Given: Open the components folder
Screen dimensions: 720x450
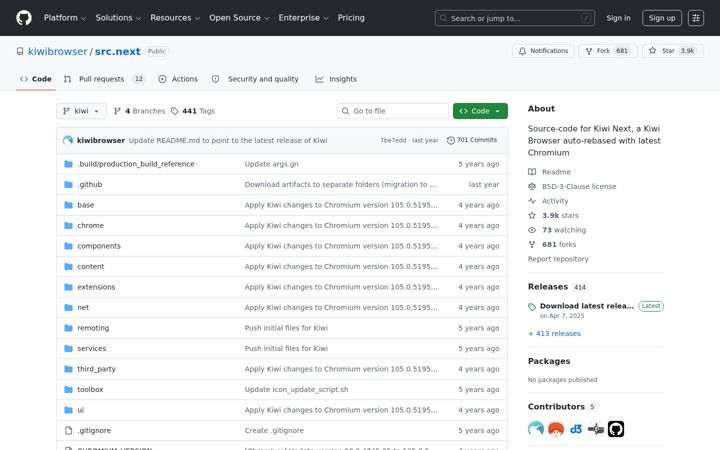Looking at the screenshot, I should pyautogui.click(x=99, y=246).
